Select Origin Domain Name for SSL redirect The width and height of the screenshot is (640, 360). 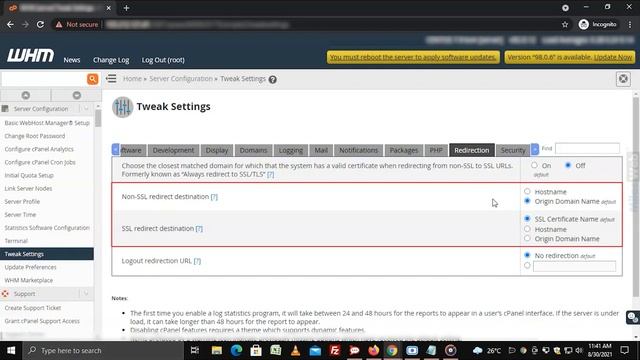click(527, 238)
